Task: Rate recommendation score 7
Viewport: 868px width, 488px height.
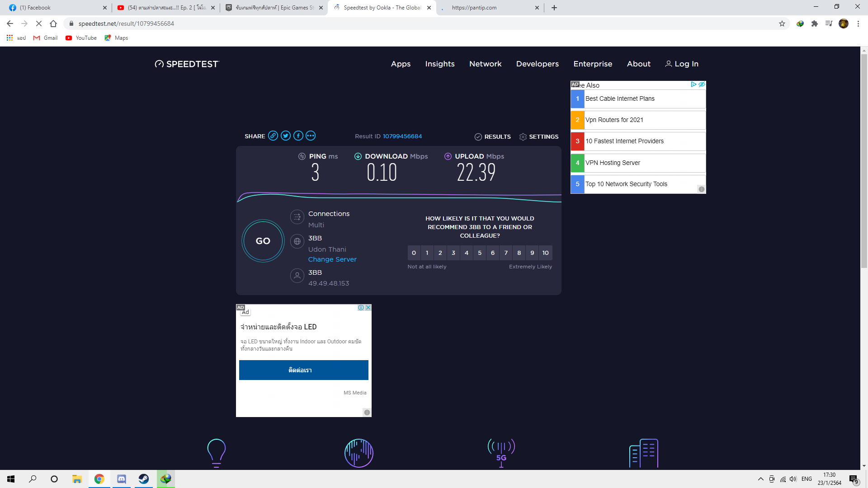Action: click(506, 253)
